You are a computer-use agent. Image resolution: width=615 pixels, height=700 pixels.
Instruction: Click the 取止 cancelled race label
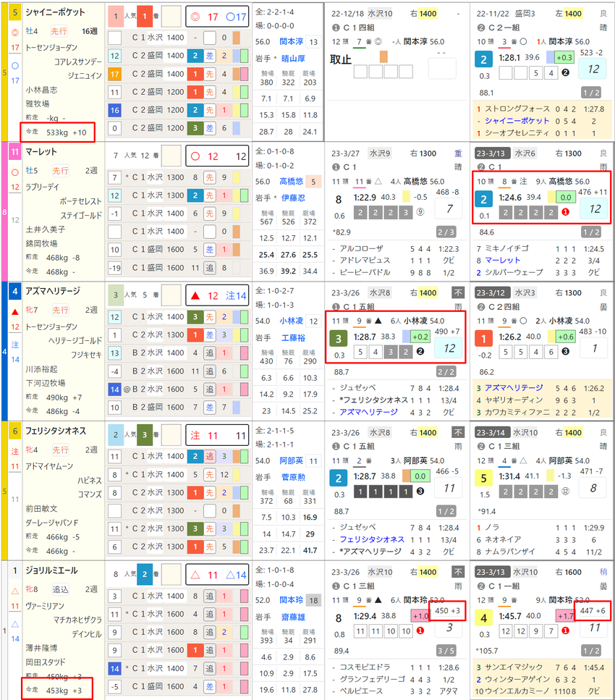pyautogui.click(x=341, y=59)
